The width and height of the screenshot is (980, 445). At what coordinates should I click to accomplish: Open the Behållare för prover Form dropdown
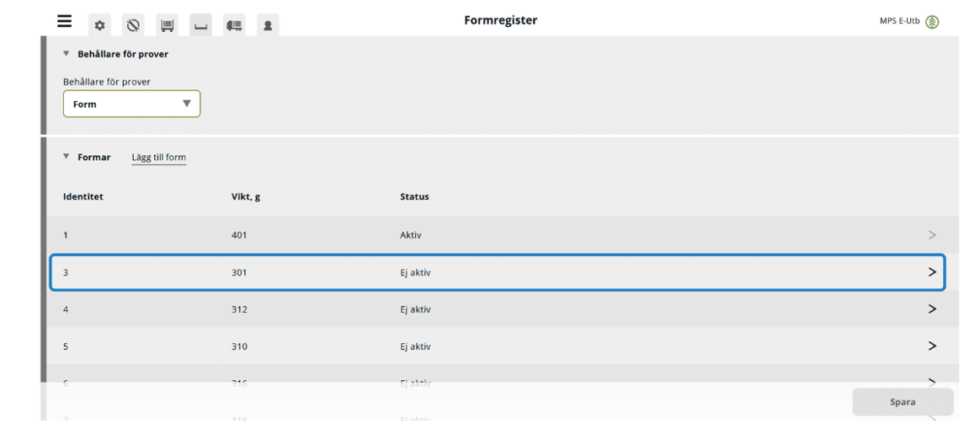coord(132,104)
